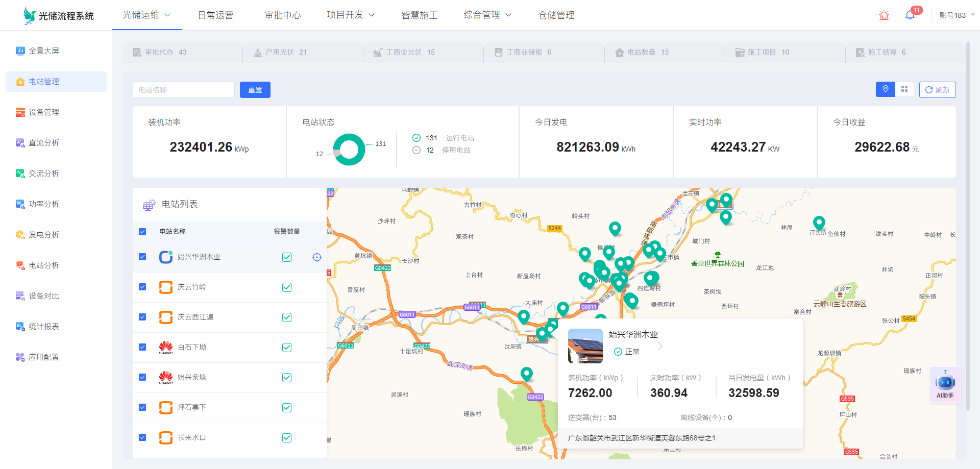Viewport: 980px width, 469px height.
Task: Open notifications bell with 11 badge
Action: 910,15
